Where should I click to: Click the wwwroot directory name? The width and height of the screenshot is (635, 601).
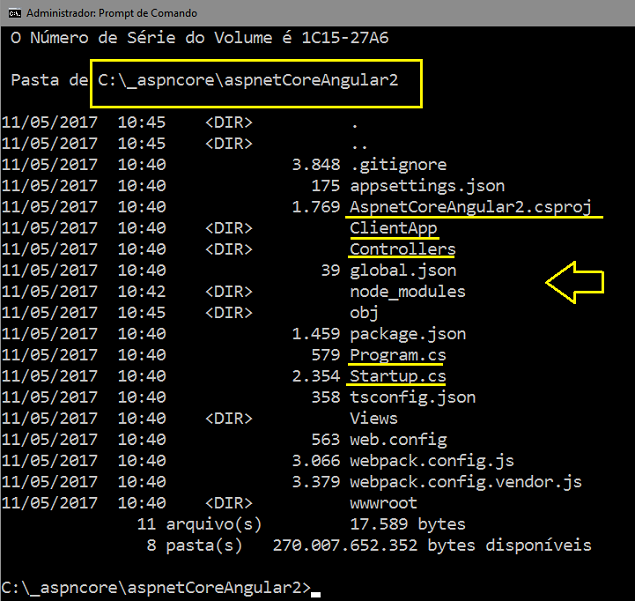tap(384, 503)
